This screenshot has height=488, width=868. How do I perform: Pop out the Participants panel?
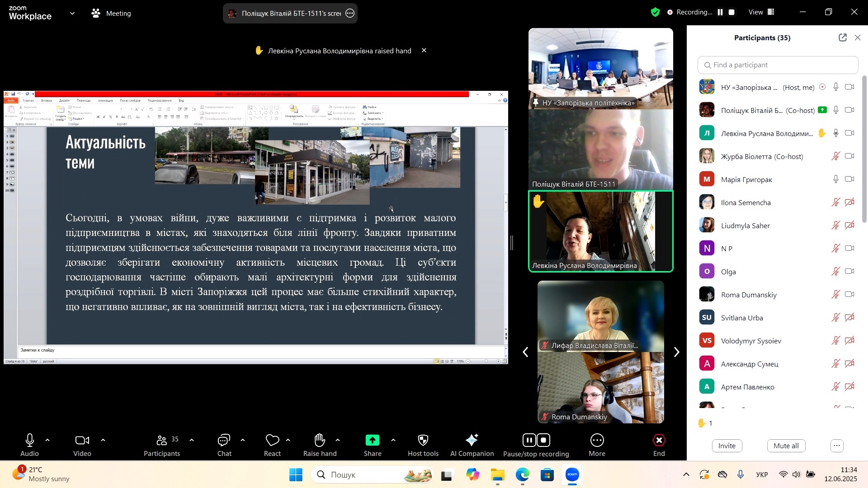[842, 38]
